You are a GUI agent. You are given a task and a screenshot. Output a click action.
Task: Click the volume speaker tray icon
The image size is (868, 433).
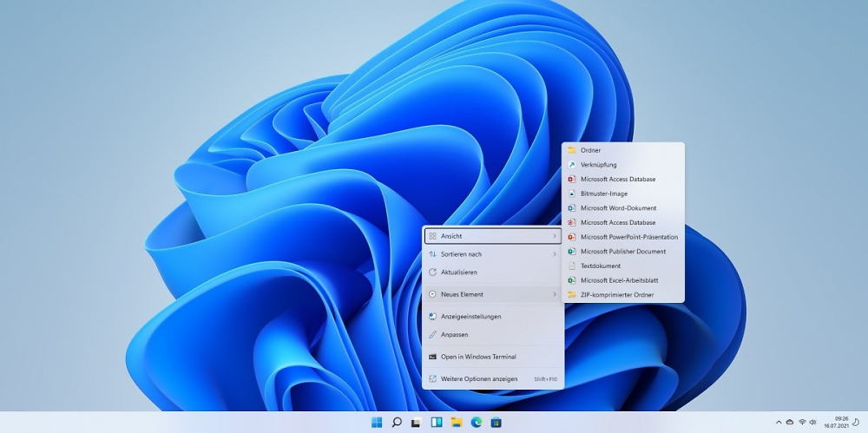click(812, 423)
